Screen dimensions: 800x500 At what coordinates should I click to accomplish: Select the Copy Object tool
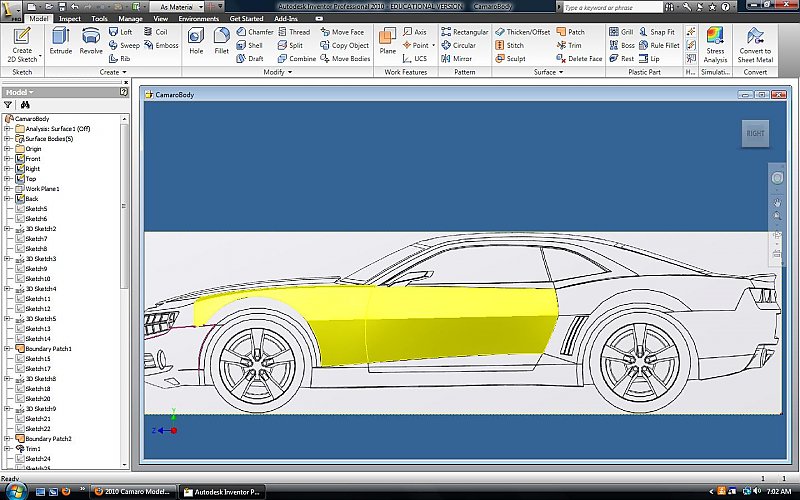click(344, 45)
